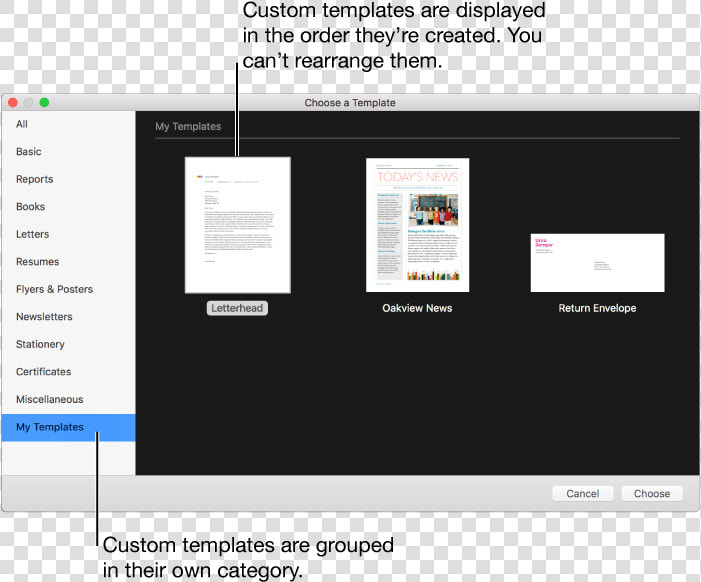Click the Cancel button
This screenshot has height=582, width=701.
coord(583,494)
